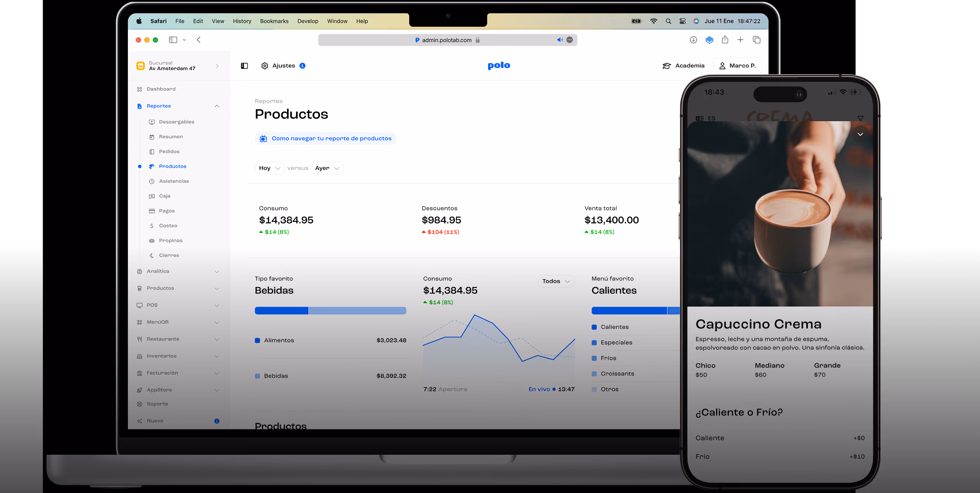Open Como navegar tu reporte de productos
The width and height of the screenshot is (980, 493).
326,139
